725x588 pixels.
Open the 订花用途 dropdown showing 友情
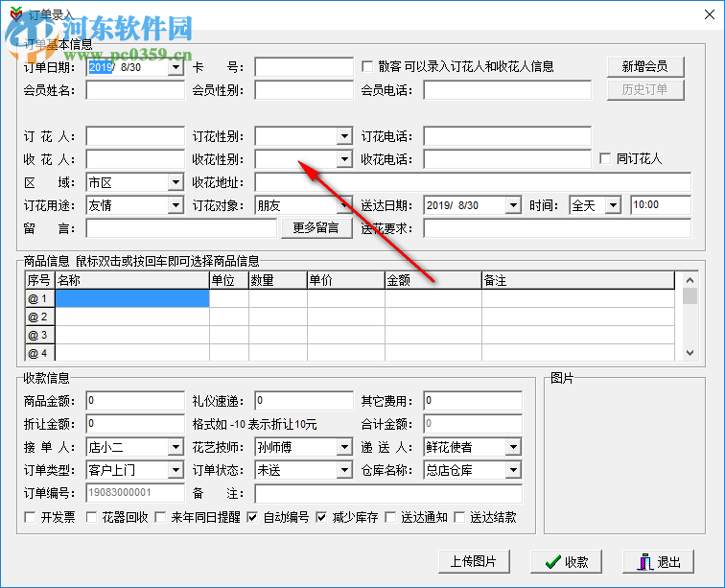tap(175, 205)
